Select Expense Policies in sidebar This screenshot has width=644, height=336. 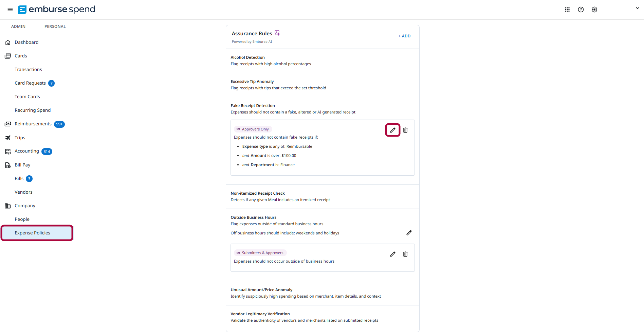click(x=37, y=233)
